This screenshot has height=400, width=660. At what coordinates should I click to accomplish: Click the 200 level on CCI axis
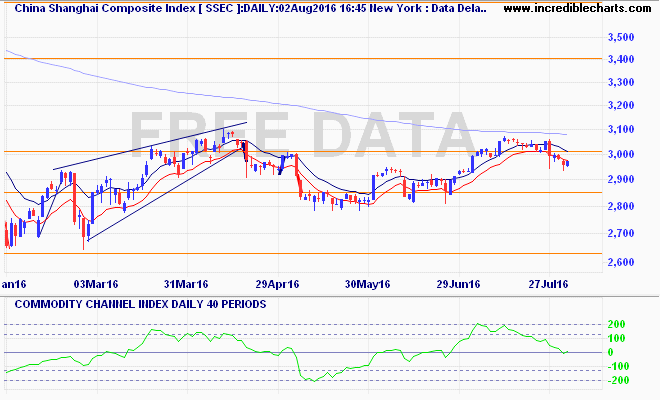click(x=617, y=324)
